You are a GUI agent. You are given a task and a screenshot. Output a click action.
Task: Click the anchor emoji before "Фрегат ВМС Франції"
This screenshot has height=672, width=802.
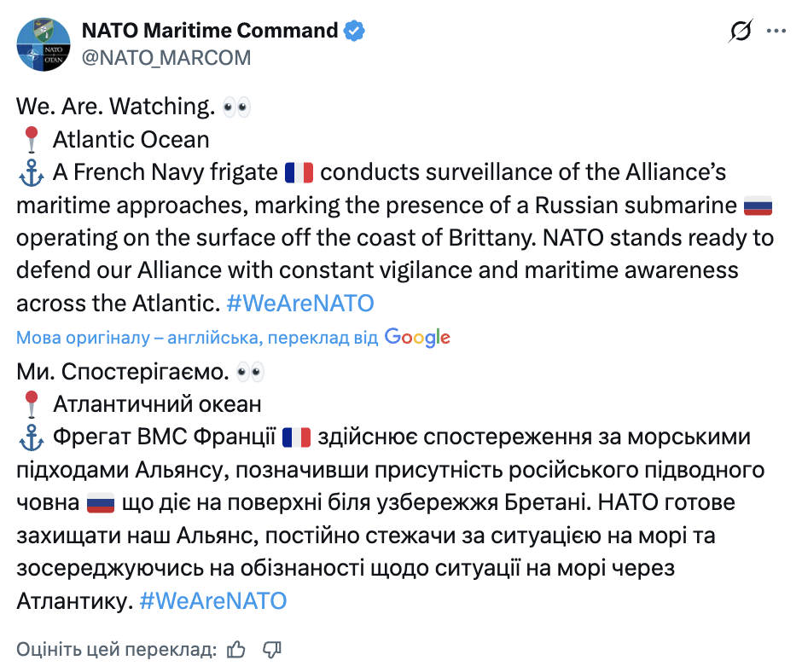coord(31,438)
